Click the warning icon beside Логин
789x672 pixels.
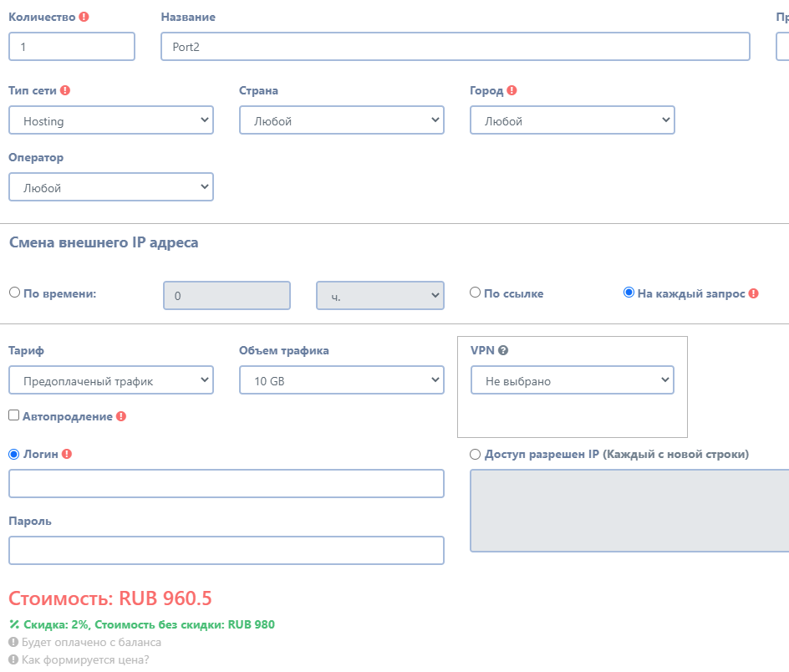(67, 454)
